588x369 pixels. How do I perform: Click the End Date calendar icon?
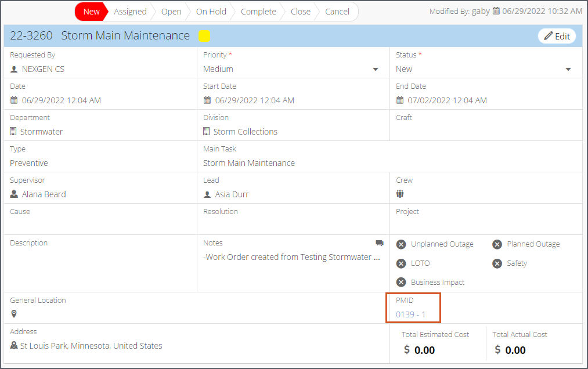tap(400, 100)
